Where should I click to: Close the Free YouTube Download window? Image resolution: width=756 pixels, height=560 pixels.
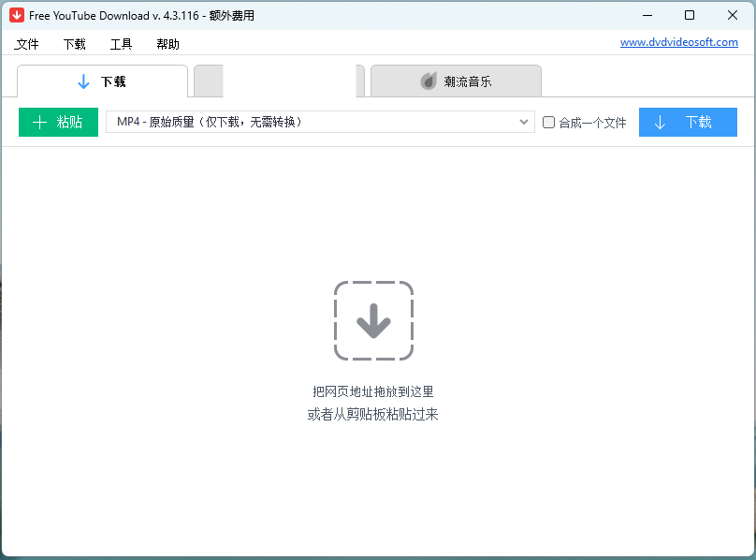pyautogui.click(x=733, y=15)
